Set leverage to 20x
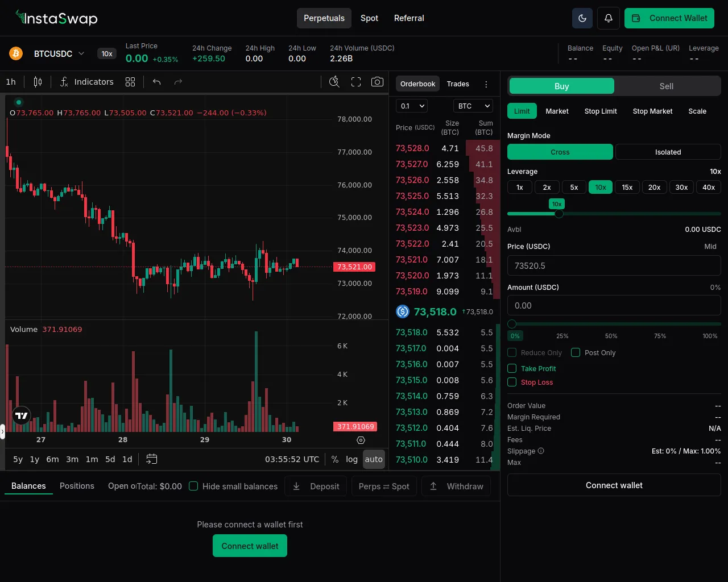The width and height of the screenshot is (728, 582). (655, 187)
